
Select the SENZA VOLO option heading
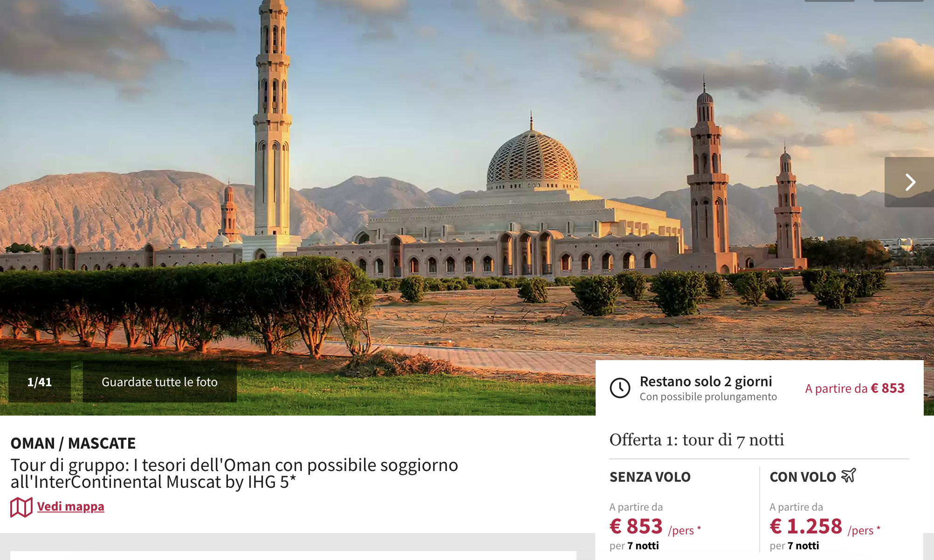[x=650, y=477]
